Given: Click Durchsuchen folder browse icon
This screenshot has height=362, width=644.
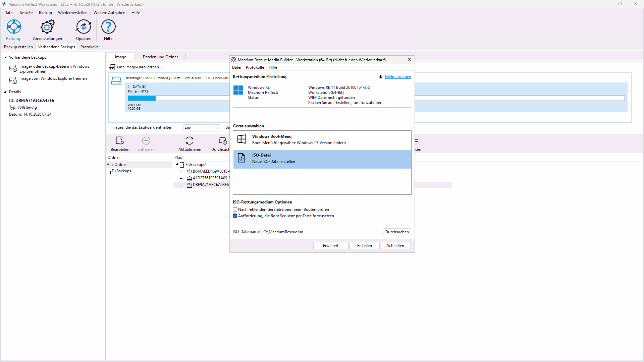Looking at the screenshot, I should pyautogui.click(x=223, y=140).
